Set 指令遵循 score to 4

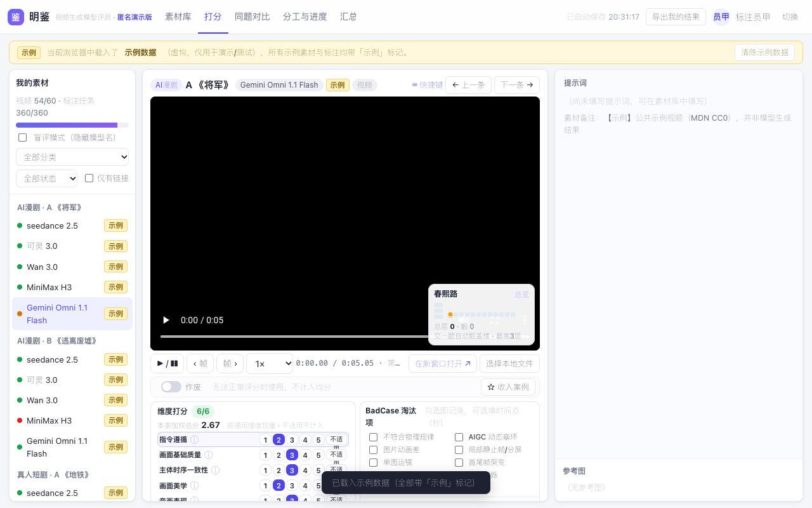pyautogui.click(x=304, y=439)
